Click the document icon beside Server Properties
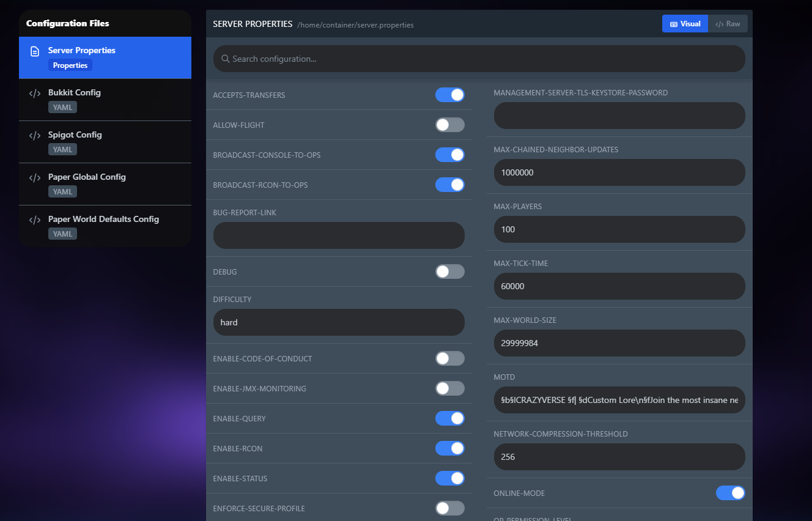The image size is (812, 521). coord(34,50)
